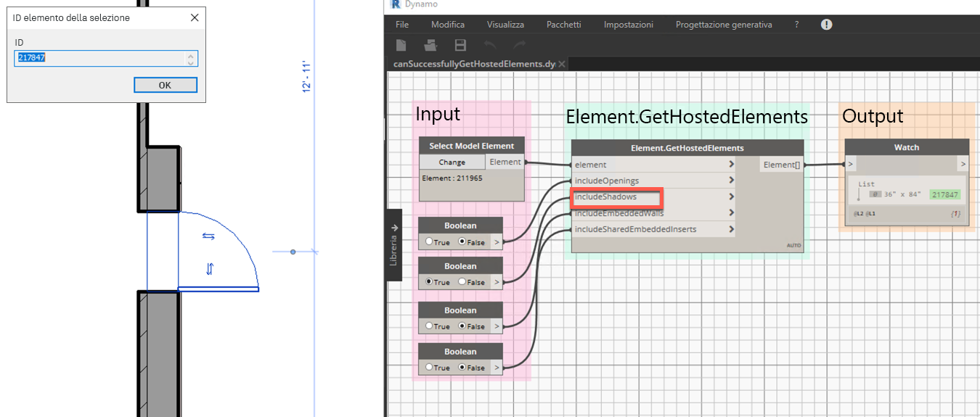Open the Pacchetti menu

pyautogui.click(x=564, y=25)
